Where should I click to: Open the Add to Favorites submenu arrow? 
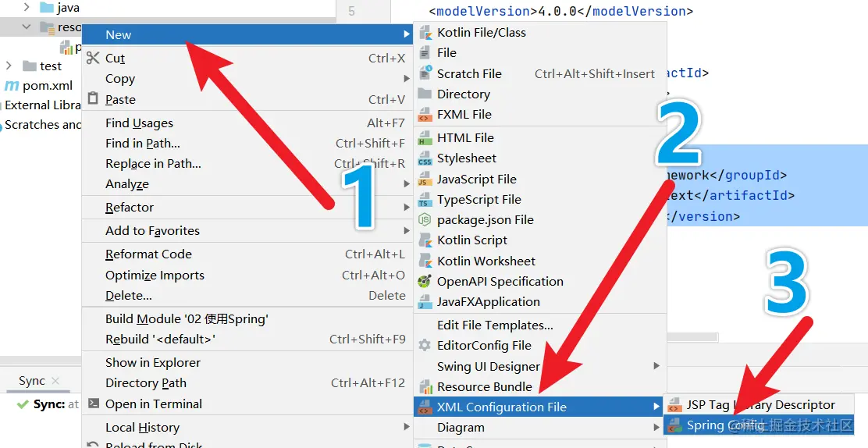[407, 230]
